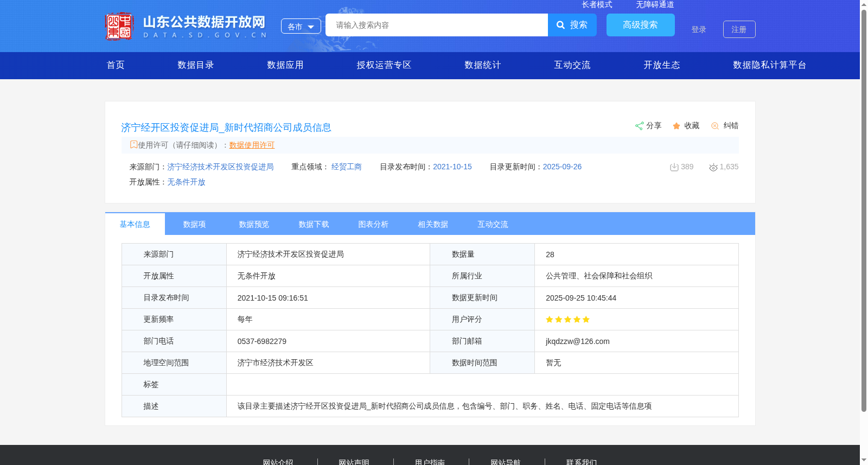
Task: Switch to the 数据下载 tab
Action: (x=314, y=224)
